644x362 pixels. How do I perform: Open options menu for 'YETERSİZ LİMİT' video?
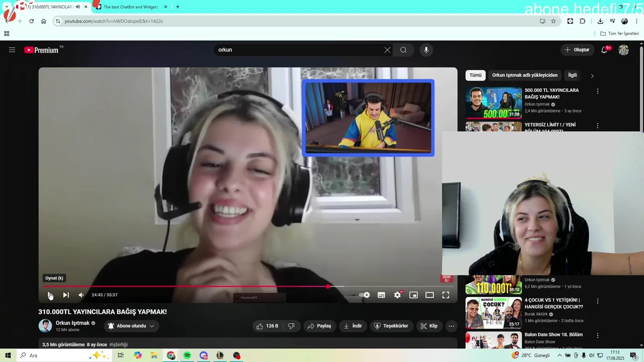[598, 126]
